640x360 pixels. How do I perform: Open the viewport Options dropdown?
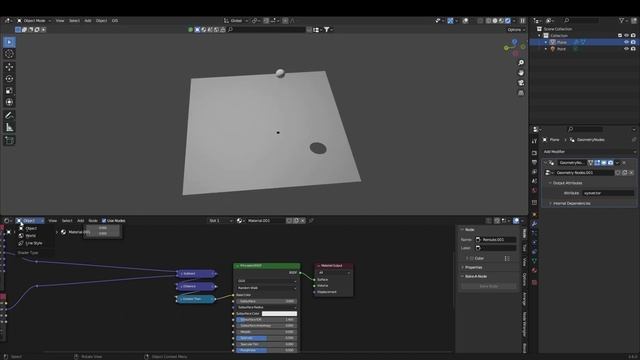(x=516, y=29)
